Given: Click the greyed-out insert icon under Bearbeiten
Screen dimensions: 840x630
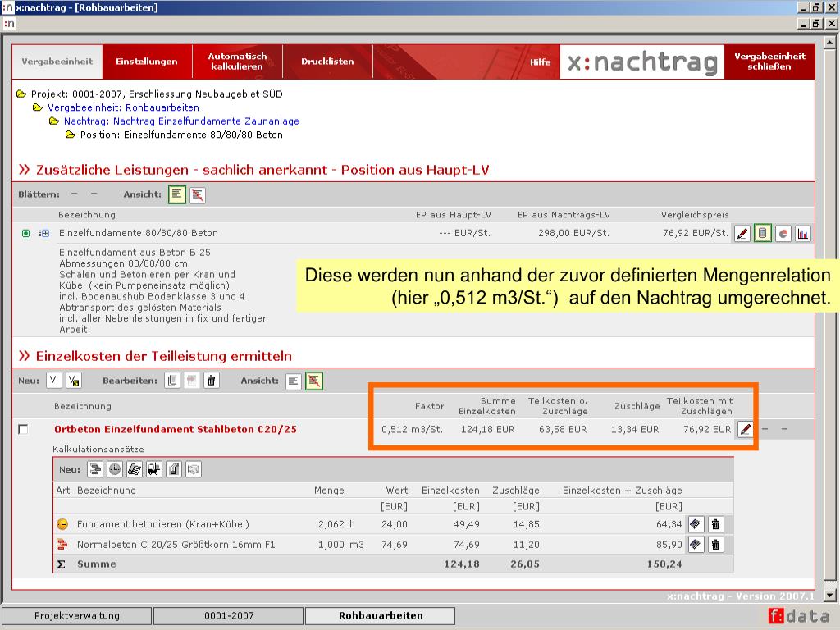Looking at the screenshot, I should [192, 381].
